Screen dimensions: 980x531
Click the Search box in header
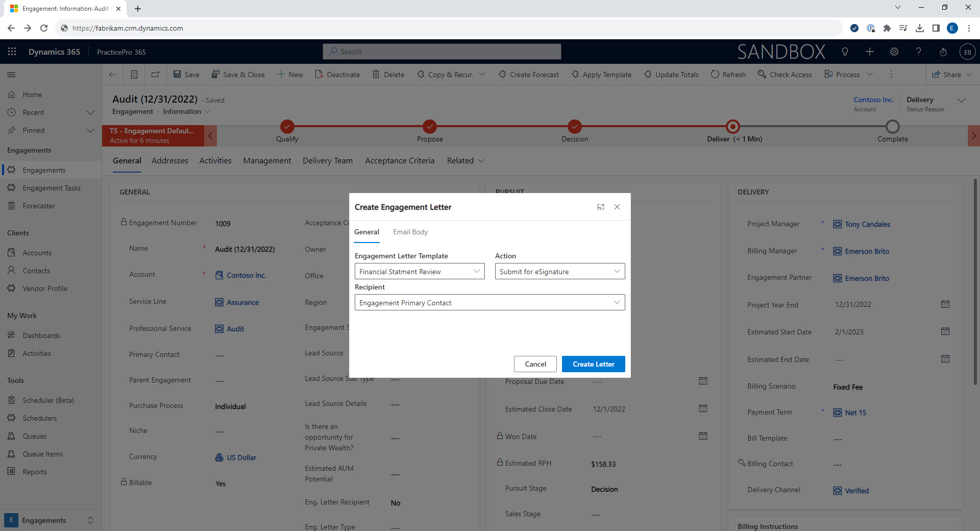(442, 52)
